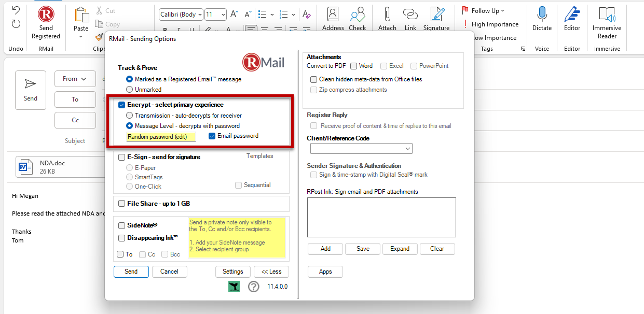Expand the bullets style dropdown arrow
The image size is (644, 314).
pyautogui.click(x=272, y=15)
